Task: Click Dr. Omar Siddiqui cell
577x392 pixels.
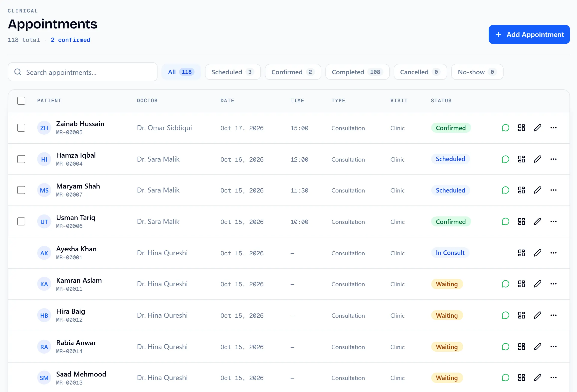Action: coord(165,128)
